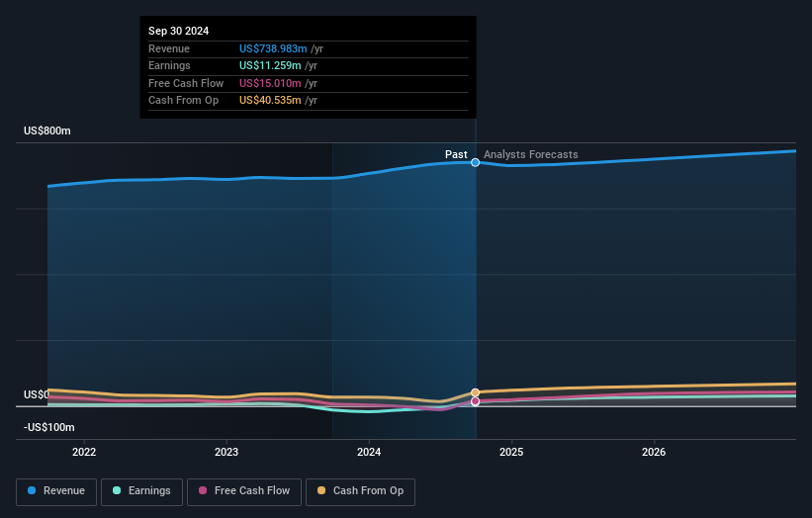
Task: Click the US$15.010m free cash flow value
Action: coord(270,83)
